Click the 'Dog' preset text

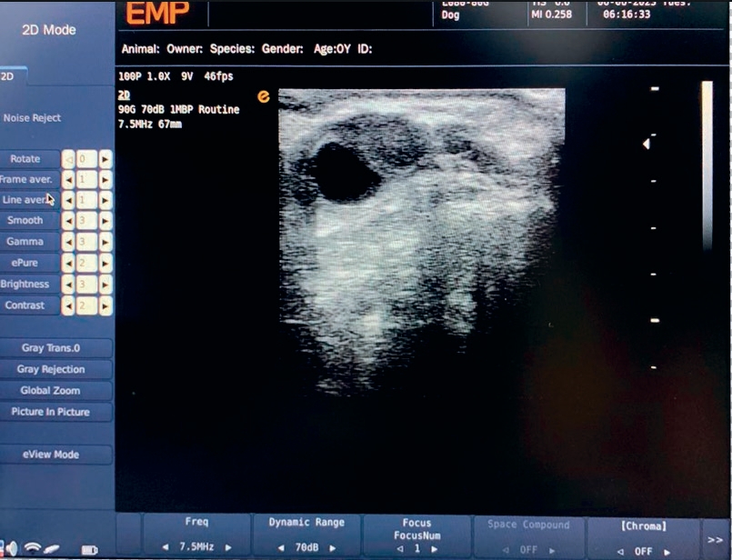(450, 15)
